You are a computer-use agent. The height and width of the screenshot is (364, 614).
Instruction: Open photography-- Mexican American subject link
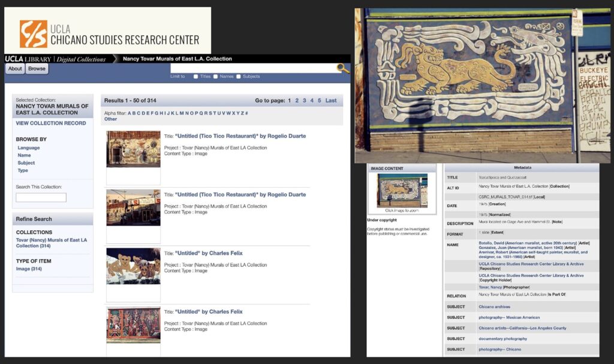point(509,317)
